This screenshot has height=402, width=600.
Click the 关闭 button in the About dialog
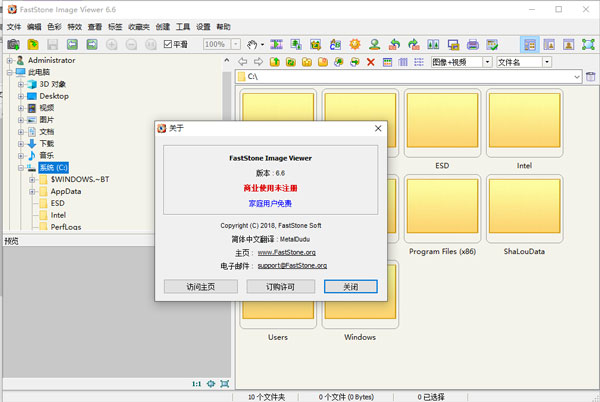351,286
